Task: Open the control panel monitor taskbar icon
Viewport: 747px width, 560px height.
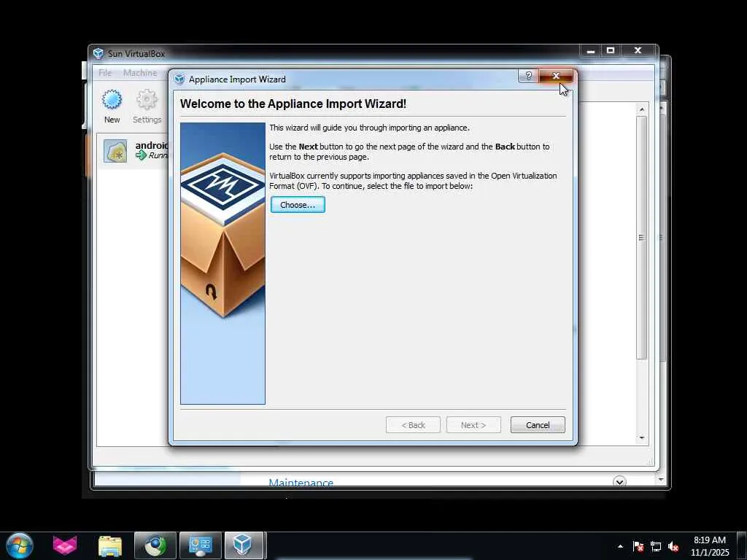Action: point(200,545)
